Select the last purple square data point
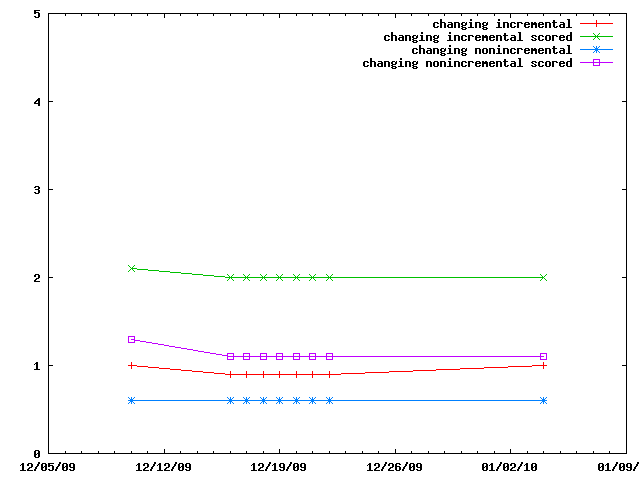Image resolution: width=640 pixels, height=480 pixels. (543, 356)
